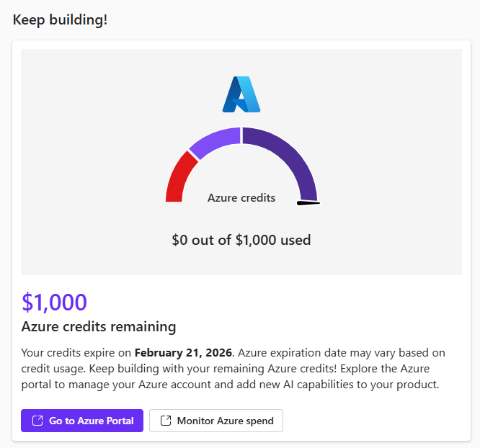Click the word "Azure" in the gauge label
The image size is (480, 448).
coord(222,197)
